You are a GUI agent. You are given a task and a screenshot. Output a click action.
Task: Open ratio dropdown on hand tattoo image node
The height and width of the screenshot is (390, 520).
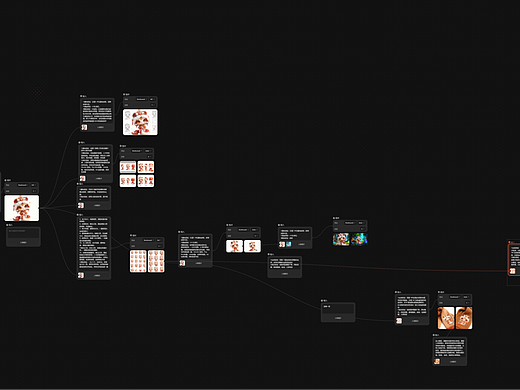[466, 297]
